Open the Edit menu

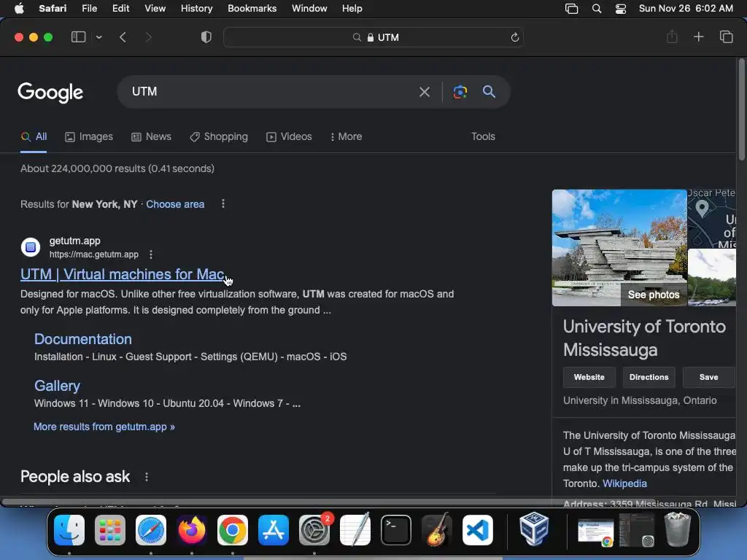coord(120,9)
